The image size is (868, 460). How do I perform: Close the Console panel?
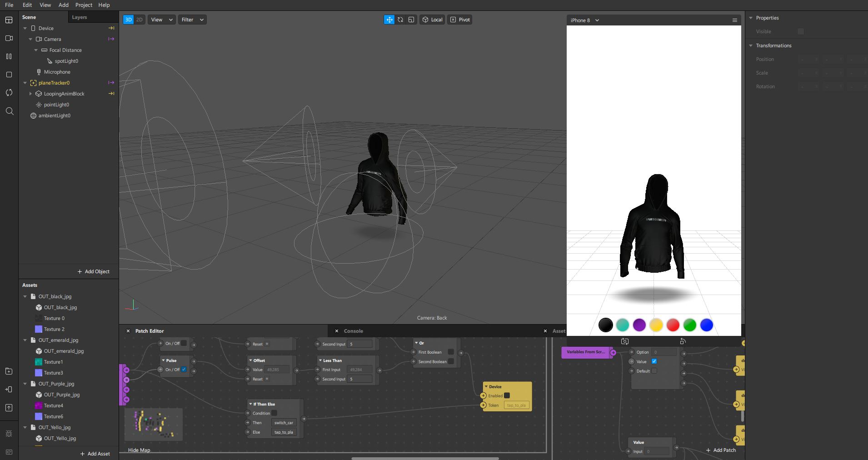(x=337, y=331)
